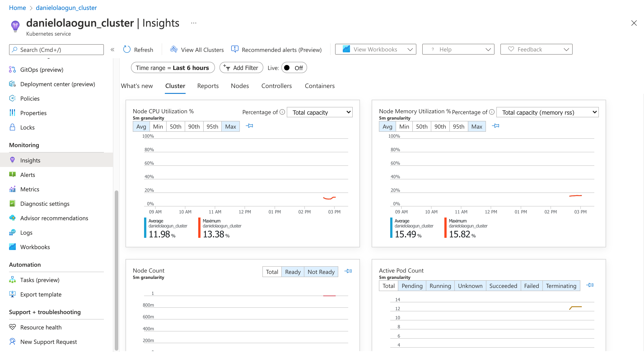Click the Resource health heart icon
The height and width of the screenshot is (352, 644).
tap(12, 327)
